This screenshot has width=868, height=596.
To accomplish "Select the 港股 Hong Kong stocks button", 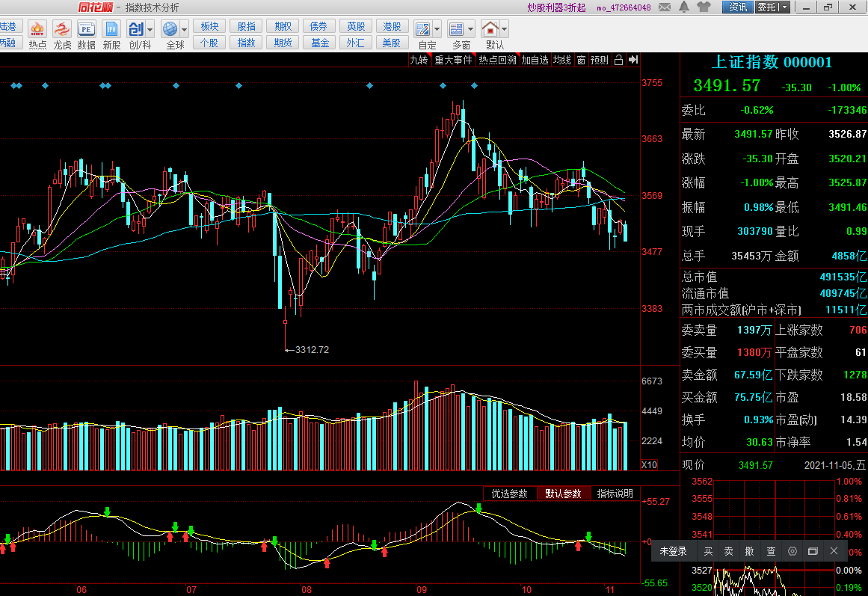I will [392, 27].
